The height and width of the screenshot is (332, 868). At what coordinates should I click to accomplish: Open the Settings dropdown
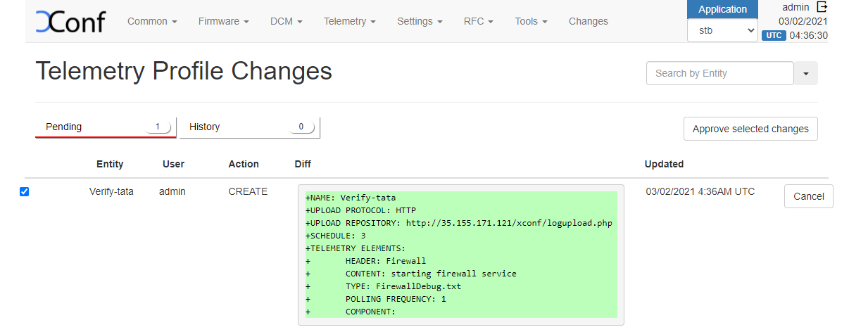click(420, 21)
